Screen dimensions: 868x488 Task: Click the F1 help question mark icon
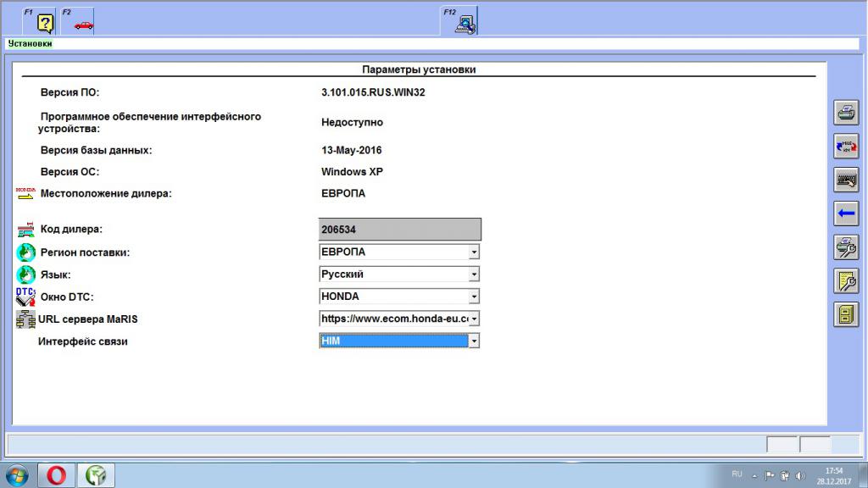(45, 23)
